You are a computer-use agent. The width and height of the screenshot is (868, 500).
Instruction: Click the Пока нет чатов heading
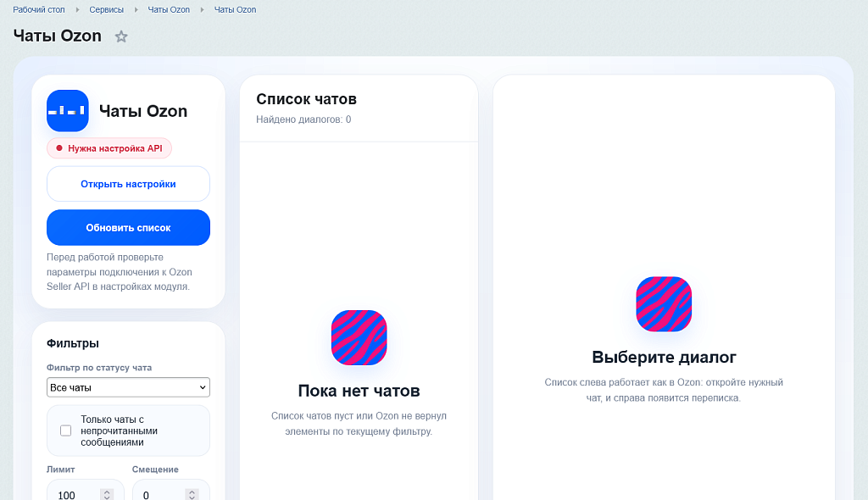pos(359,391)
